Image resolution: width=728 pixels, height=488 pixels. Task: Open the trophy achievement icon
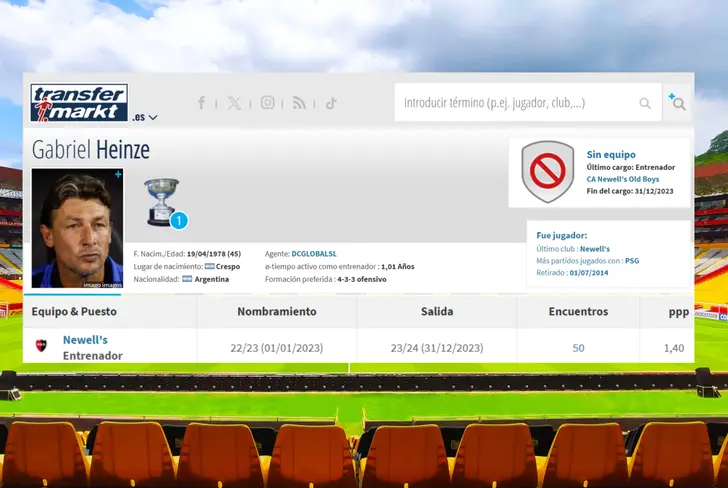pyautogui.click(x=161, y=202)
